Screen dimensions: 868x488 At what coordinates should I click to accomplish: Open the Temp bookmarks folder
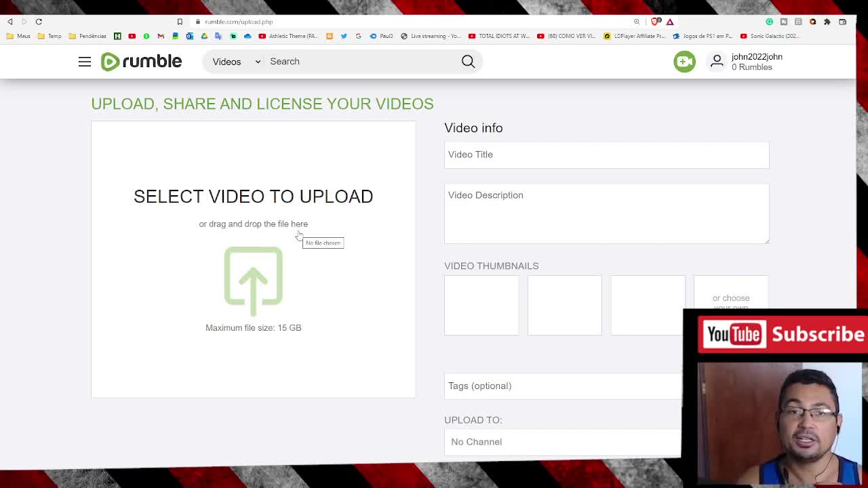click(50, 36)
